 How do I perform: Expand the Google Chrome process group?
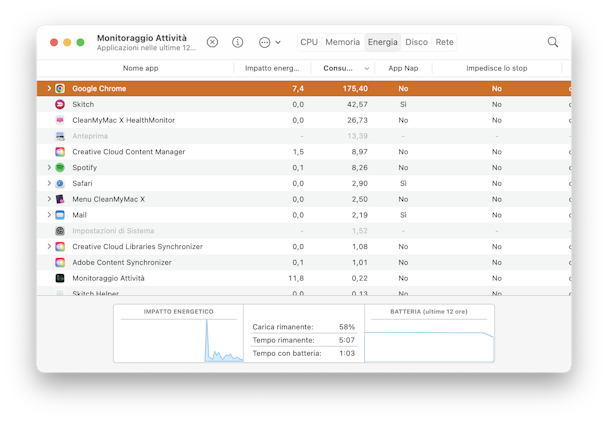[49, 88]
